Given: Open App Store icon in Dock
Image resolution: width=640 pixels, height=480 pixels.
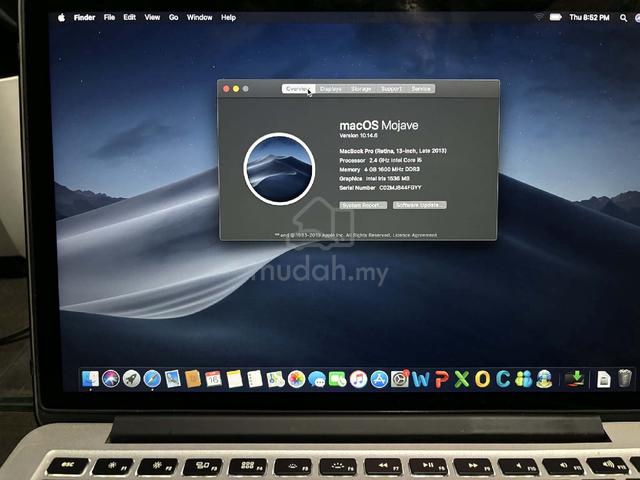Looking at the screenshot, I should 379,379.
